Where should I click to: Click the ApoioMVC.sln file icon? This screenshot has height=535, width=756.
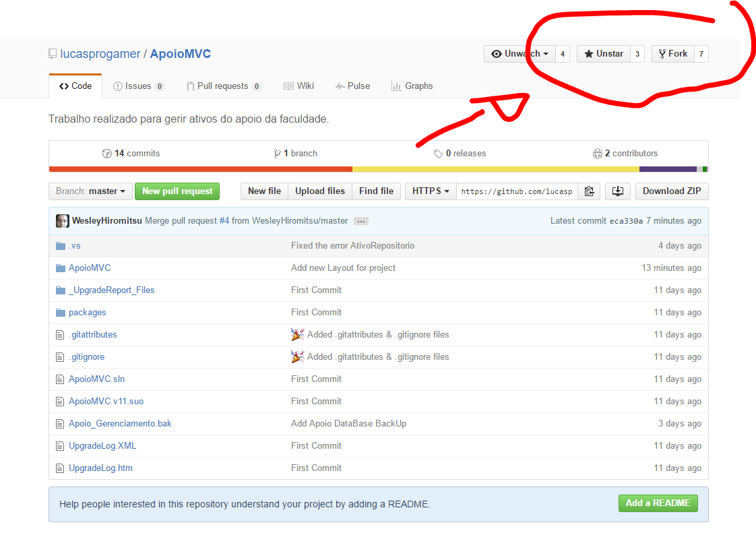click(60, 379)
